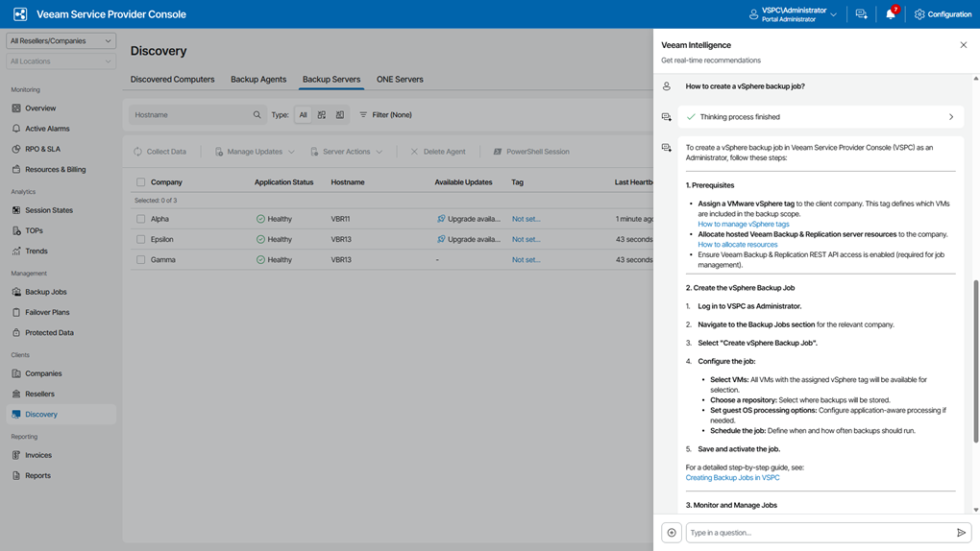Click Upgrade available icon for Epsilon row
This screenshot has height=551, width=980.
441,239
